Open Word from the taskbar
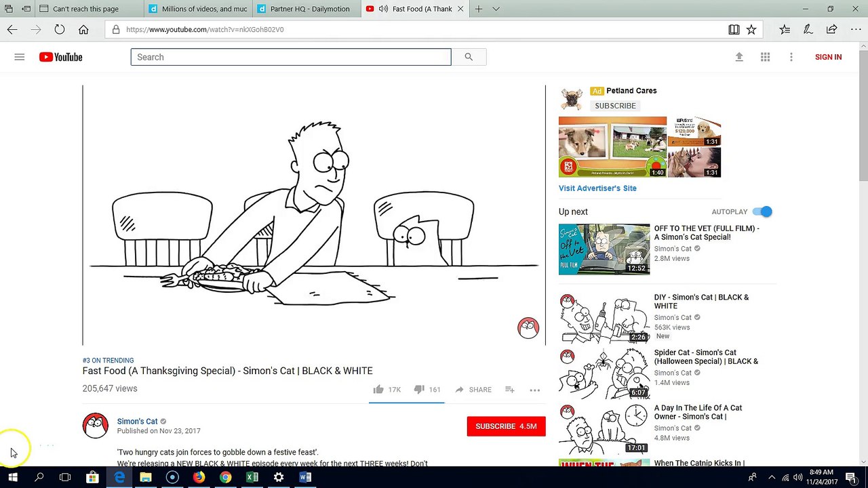 [x=305, y=477]
